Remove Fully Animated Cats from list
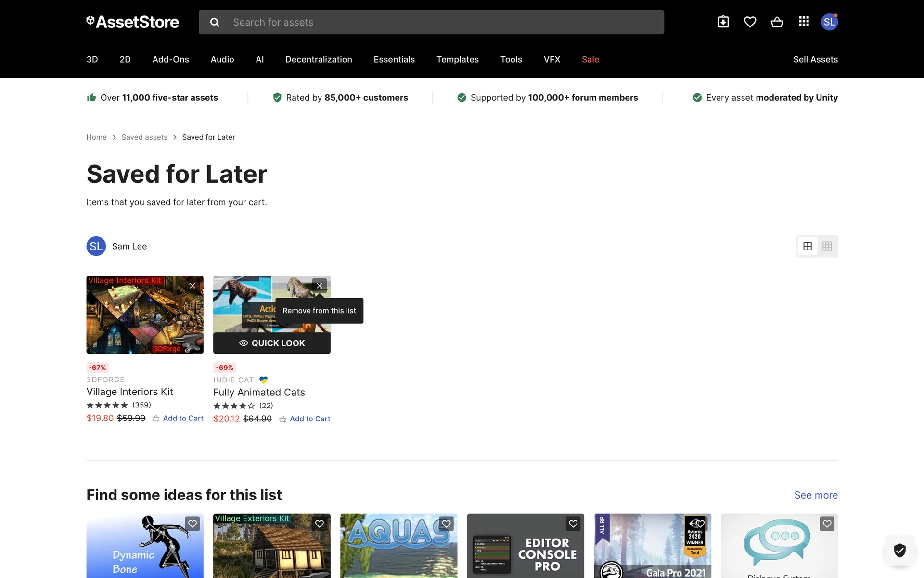The image size is (924, 578). pyautogui.click(x=320, y=286)
